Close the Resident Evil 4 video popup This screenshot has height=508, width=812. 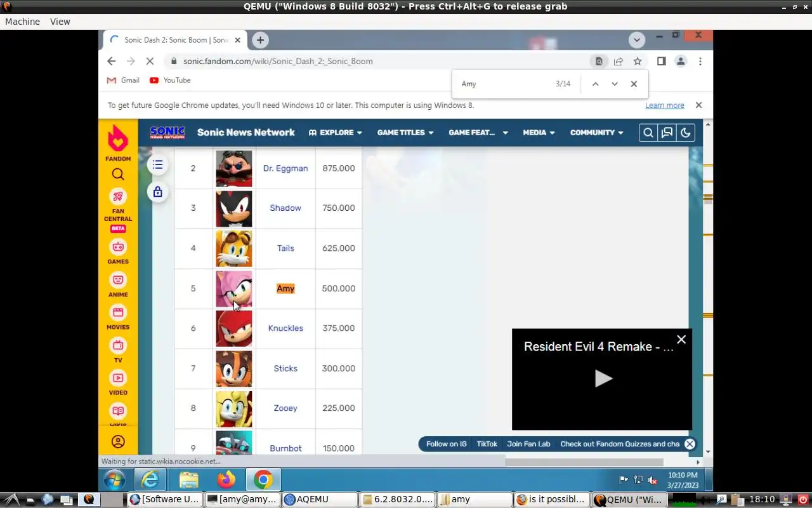681,340
